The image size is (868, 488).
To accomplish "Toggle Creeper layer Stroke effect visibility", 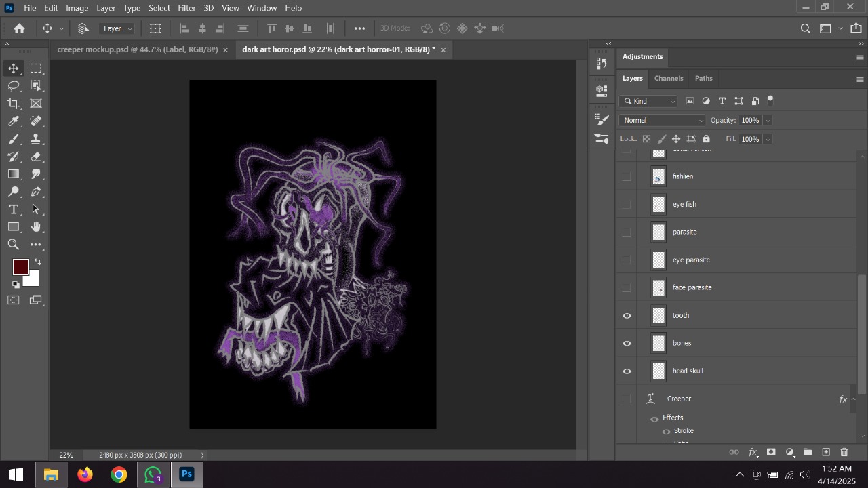I will (x=666, y=432).
